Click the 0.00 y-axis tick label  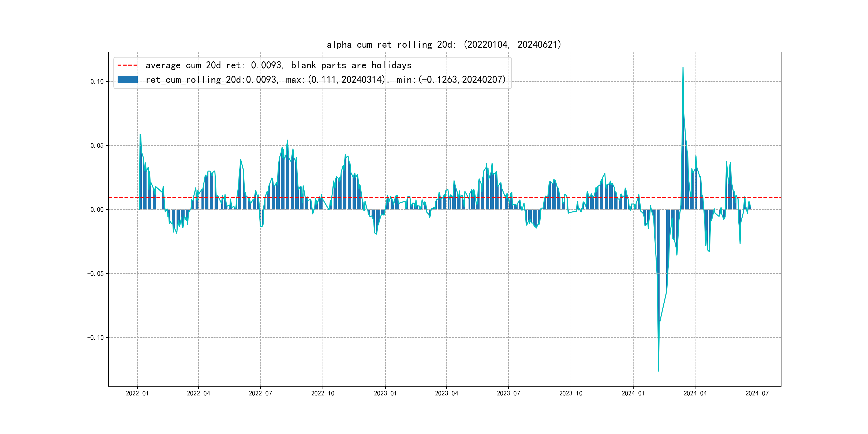coord(97,209)
